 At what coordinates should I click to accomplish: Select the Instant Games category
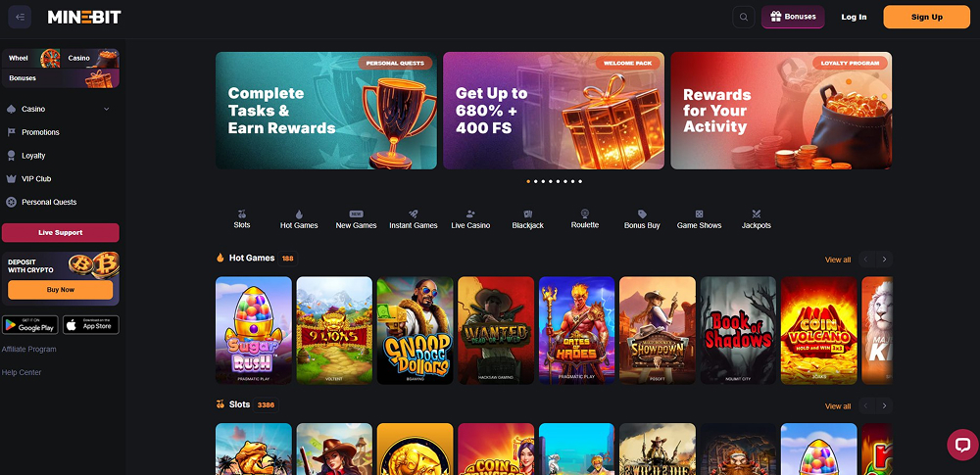tap(414, 219)
